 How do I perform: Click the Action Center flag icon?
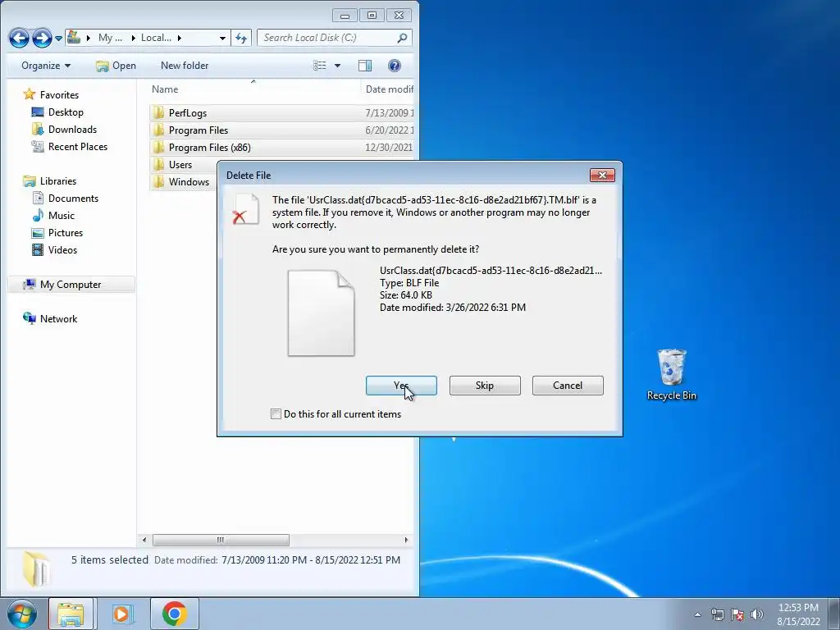737,614
